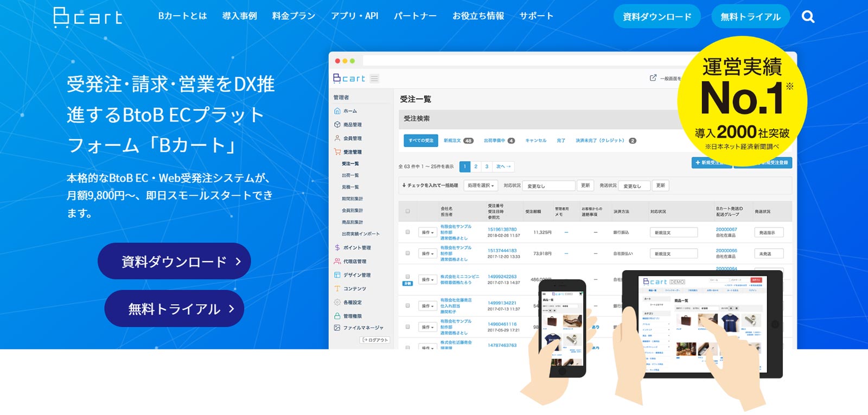Open the 導入事例 menu item
Image resolution: width=868 pixels, height=415 pixels.
[x=239, y=16]
